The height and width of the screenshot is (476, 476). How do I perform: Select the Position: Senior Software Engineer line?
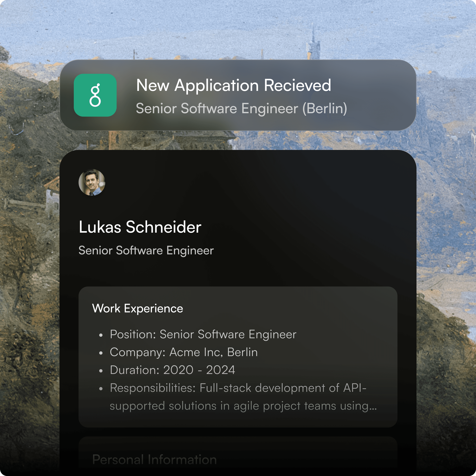point(203,335)
